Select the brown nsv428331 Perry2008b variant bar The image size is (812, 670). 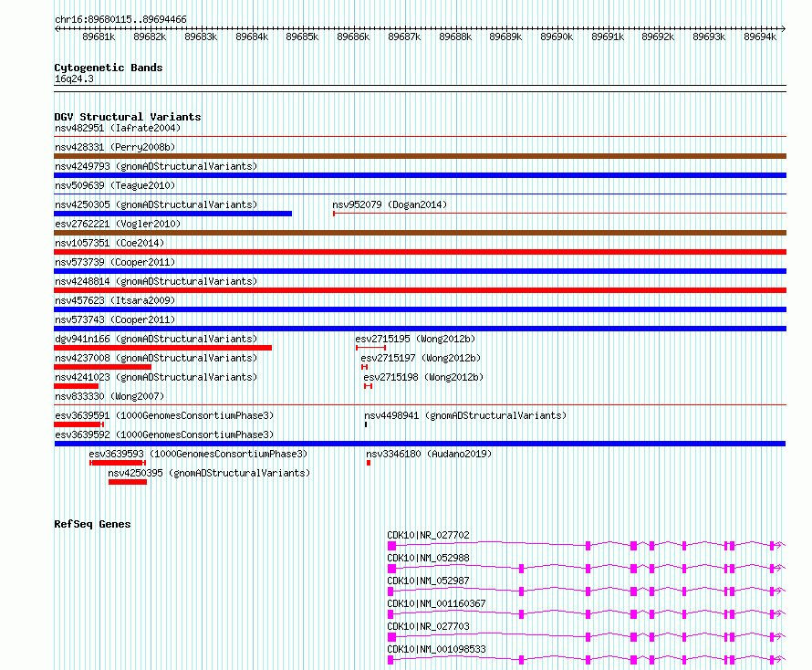tap(420, 156)
